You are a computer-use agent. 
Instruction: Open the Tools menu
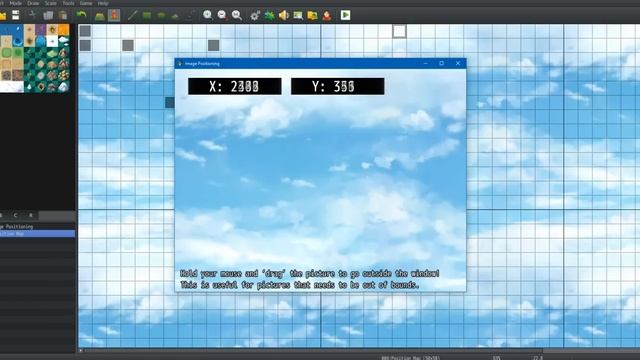click(x=68, y=3)
